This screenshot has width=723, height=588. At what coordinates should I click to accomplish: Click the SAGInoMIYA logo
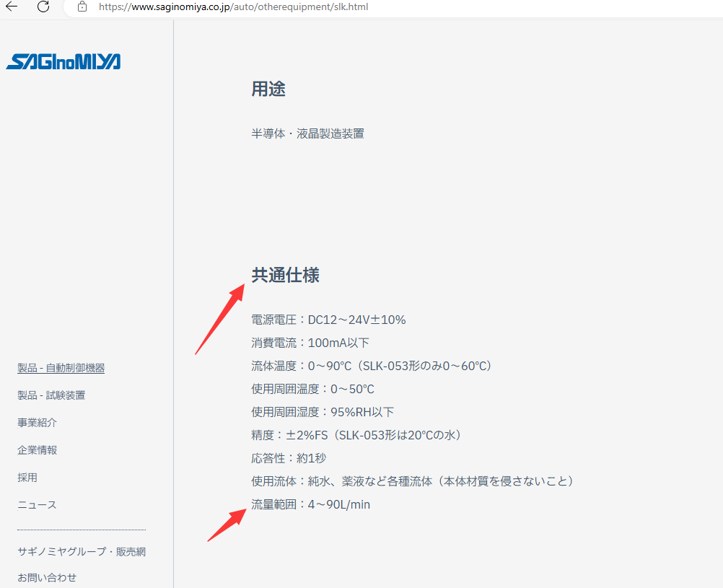click(x=63, y=61)
